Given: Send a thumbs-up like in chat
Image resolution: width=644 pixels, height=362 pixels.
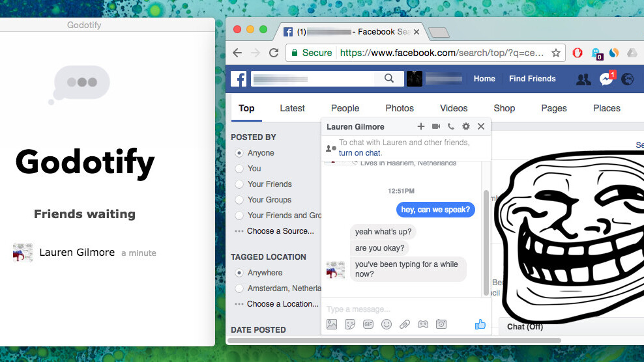Looking at the screenshot, I should [x=480, y=324].
